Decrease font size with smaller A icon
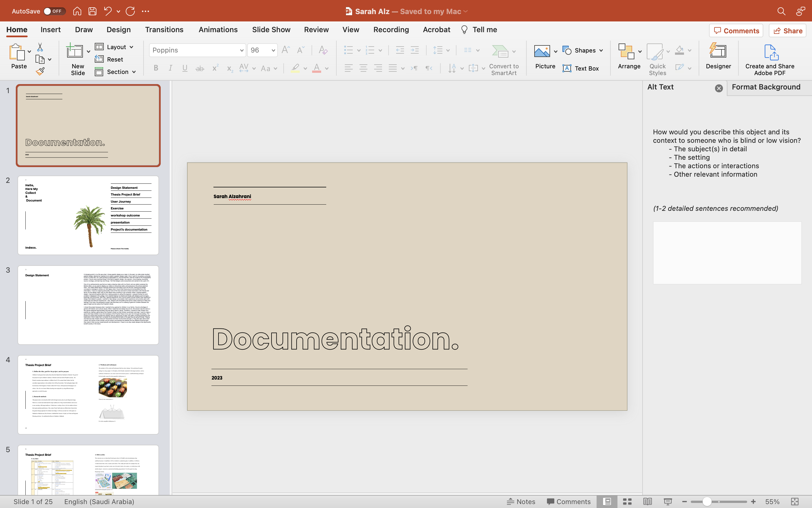 [301, 50]
